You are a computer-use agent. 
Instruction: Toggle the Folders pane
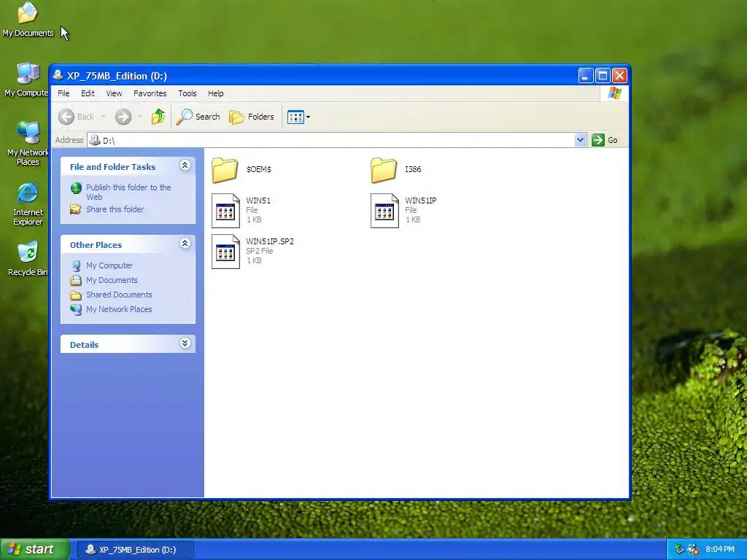coord(252,117)
